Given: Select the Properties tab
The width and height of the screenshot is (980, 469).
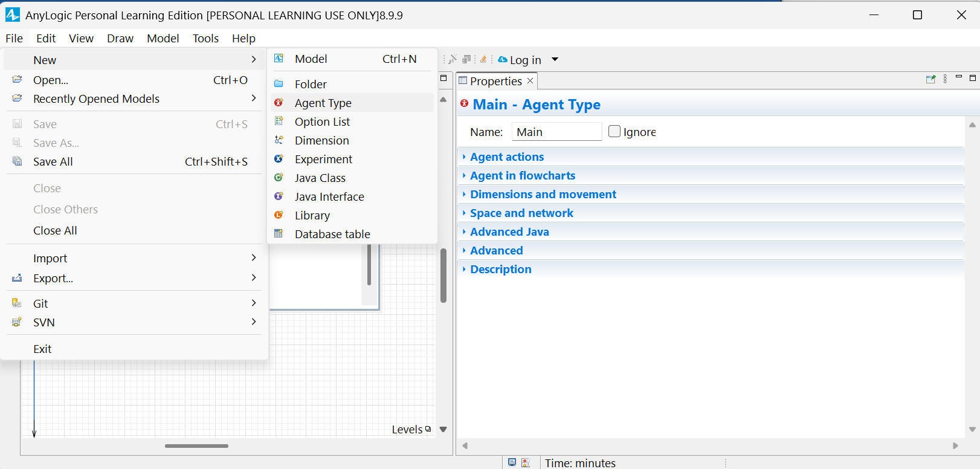Looking at the screenshot, I should (496, 81).
